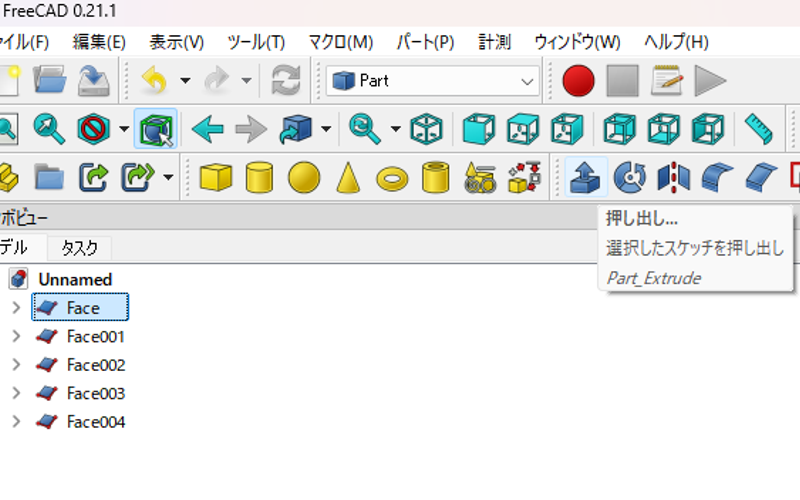The height and width of the screenshot is (500, 800).
Task: Expand the Face tree item
Action: click(16, 307)
